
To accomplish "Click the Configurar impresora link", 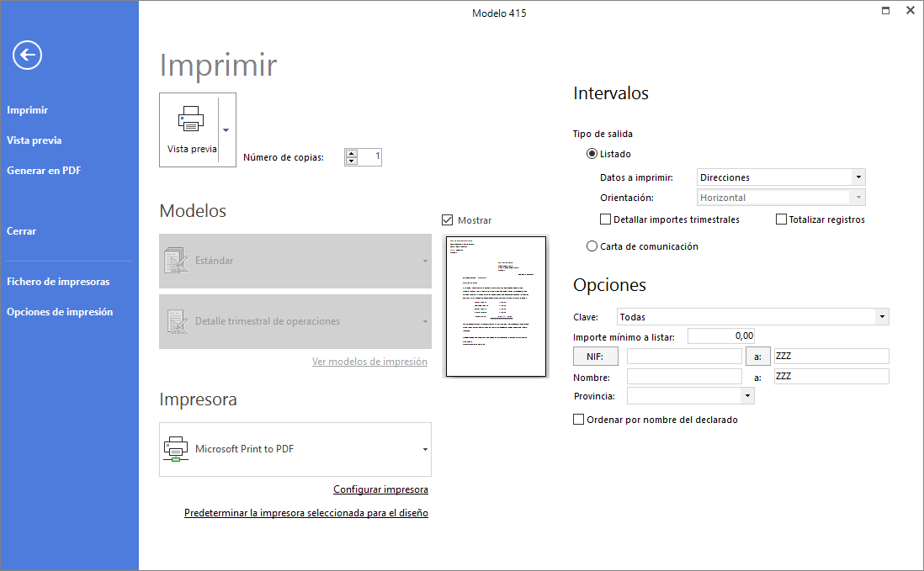I will (380, 489).
